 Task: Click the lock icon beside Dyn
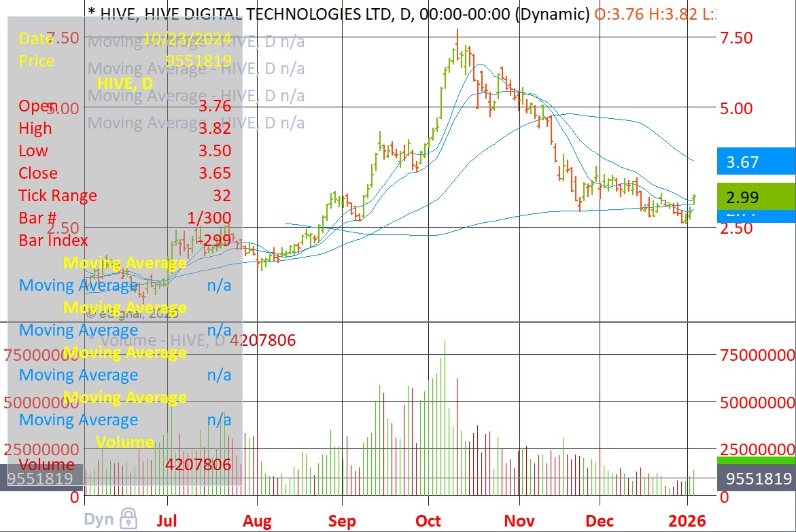pyautogui.click(x=128, y=518)
